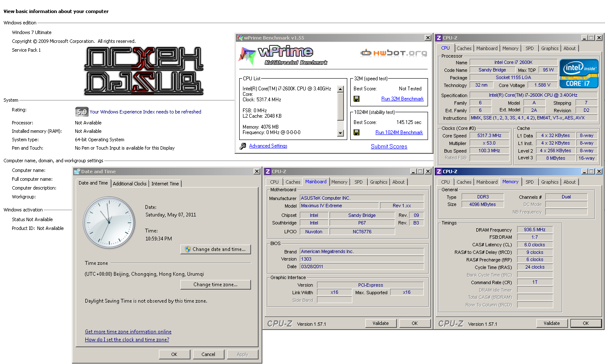Close the Date and Time dialog
Screen dimensions: 605x364
click(x=256, y=171)
